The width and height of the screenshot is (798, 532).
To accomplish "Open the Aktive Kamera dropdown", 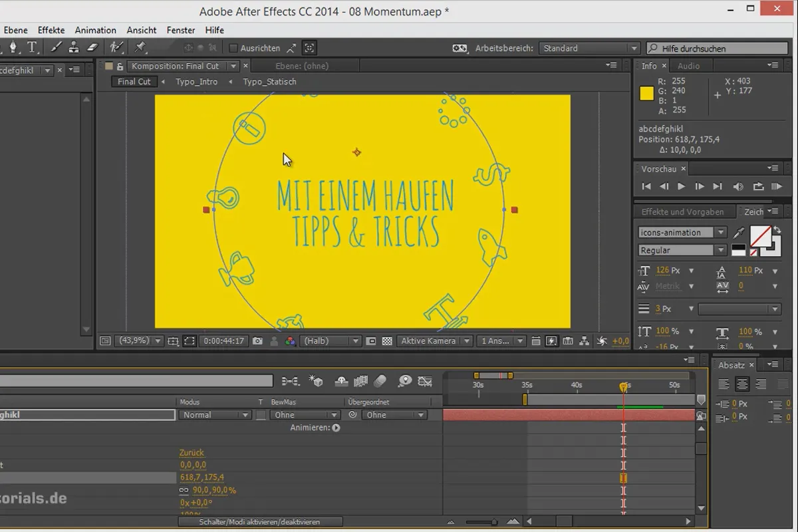I will pyautogui.click(x=435, y=341).
